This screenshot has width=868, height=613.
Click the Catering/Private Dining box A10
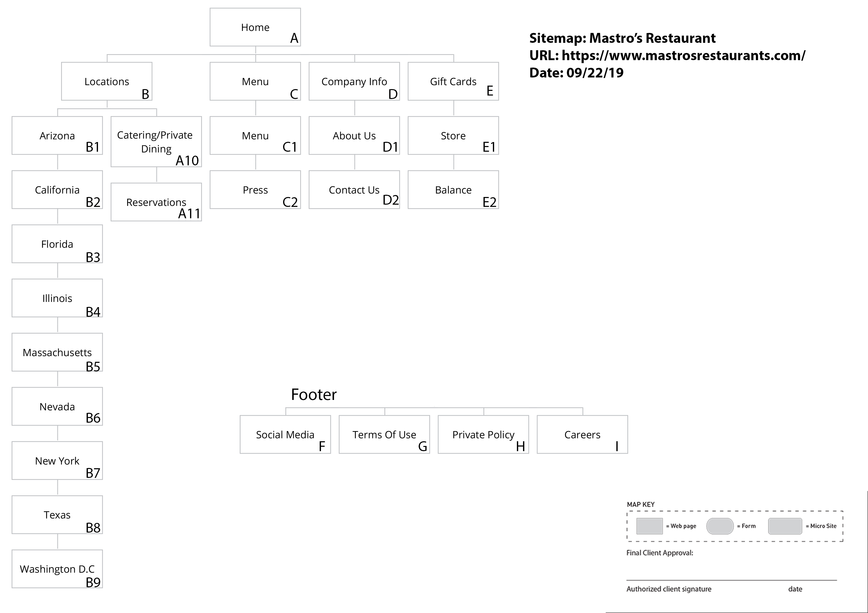(156, 141)
